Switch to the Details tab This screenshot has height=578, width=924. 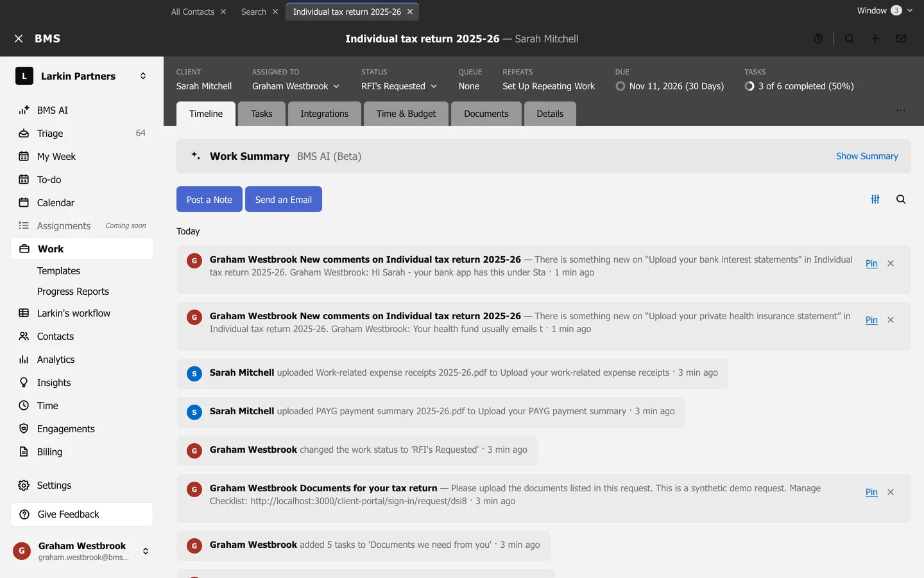coord(550,114)
